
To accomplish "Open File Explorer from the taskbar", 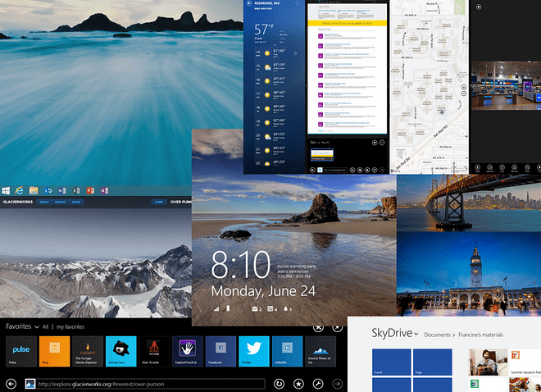I will click(34, 190).
